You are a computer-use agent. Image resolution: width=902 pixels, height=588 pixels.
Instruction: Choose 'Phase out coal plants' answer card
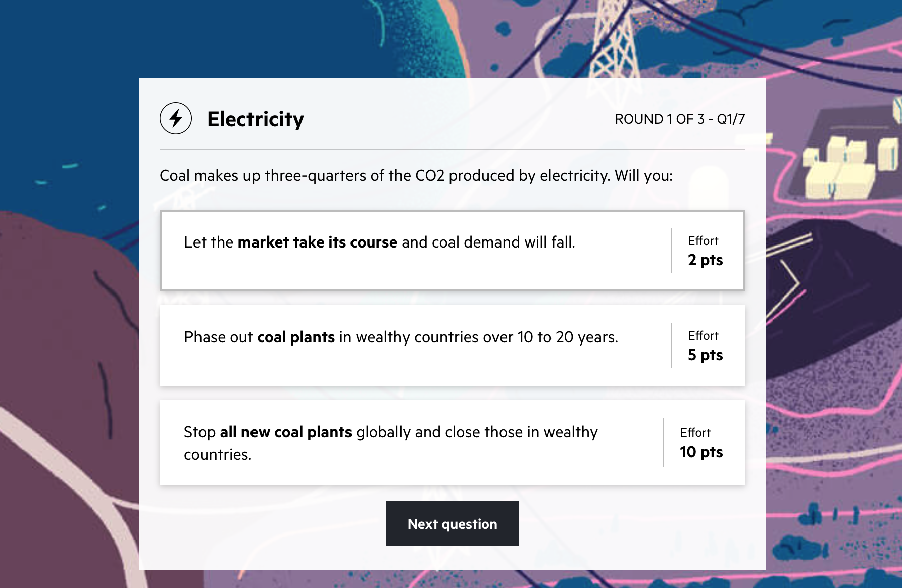point(452,346)
